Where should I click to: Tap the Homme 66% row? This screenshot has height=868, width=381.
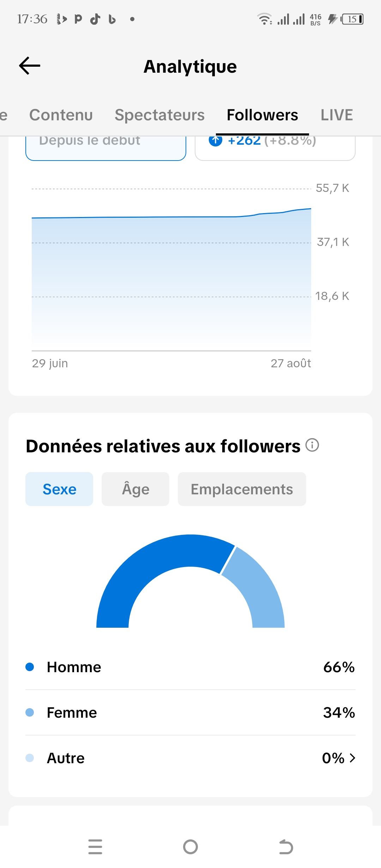click(x=190, y=667)
